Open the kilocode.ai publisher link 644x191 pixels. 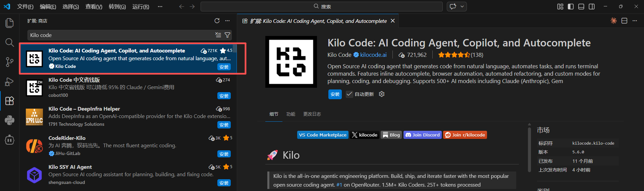pos(373,55)
